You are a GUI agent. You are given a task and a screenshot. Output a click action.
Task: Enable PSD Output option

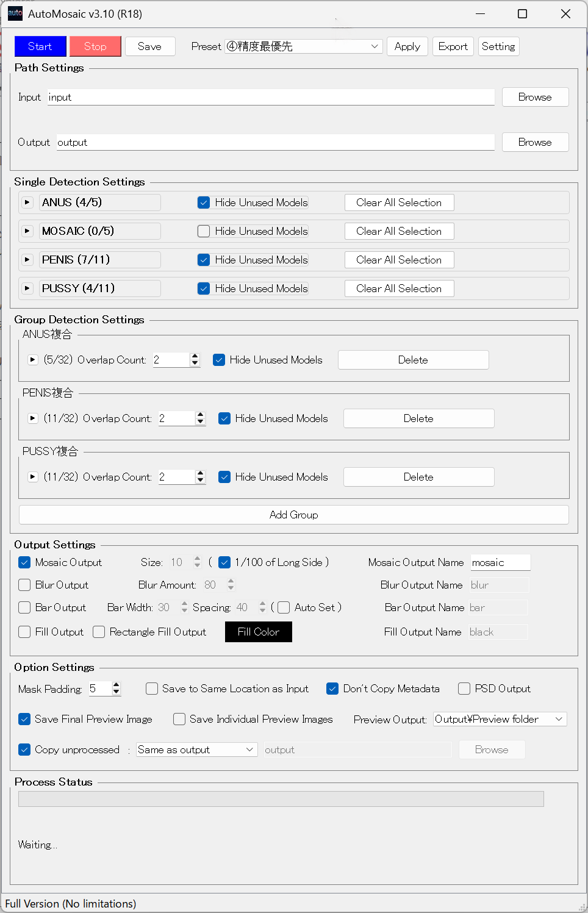464,689
